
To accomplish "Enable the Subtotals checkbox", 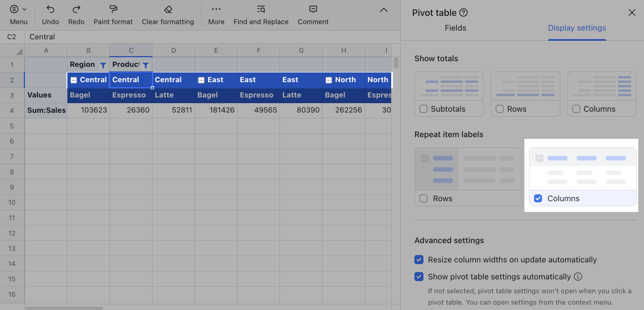I will pyautogui.click(x=423, y=109).
